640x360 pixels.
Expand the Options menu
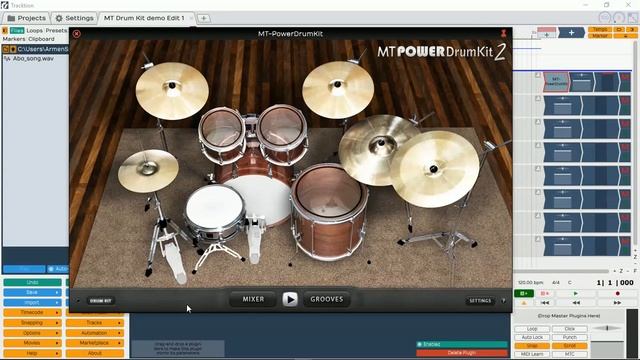(32, 333)
